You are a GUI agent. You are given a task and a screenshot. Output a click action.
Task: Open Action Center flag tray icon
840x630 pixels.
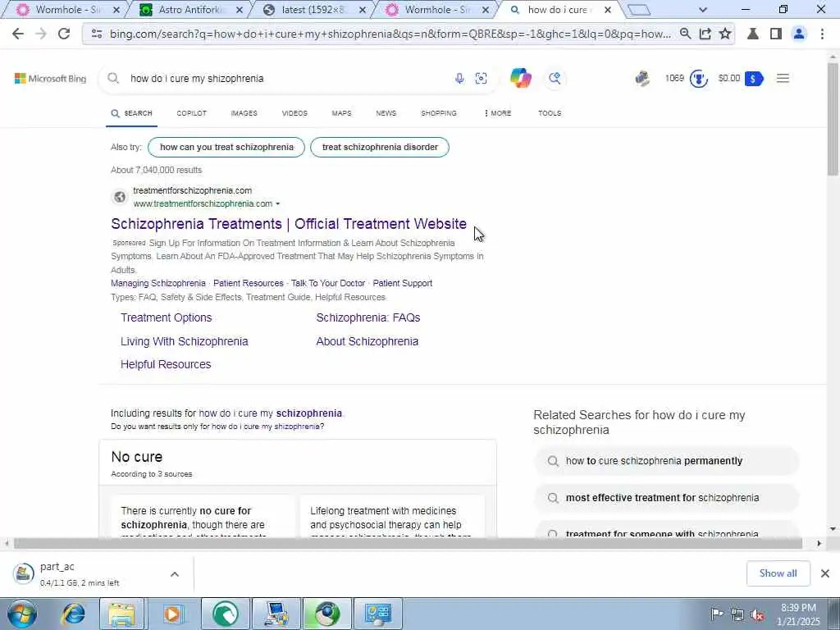[717, 614]
